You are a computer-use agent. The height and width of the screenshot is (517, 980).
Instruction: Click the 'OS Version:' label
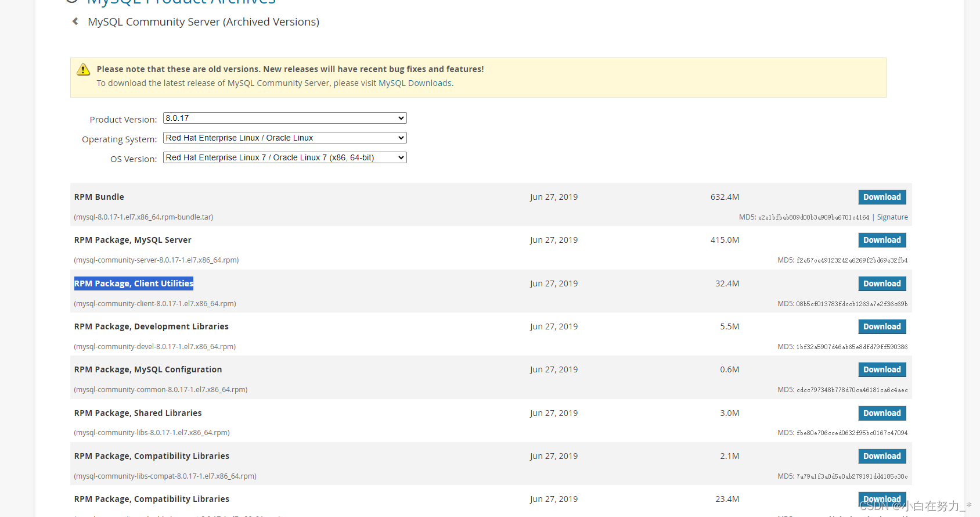pos(134,159)
